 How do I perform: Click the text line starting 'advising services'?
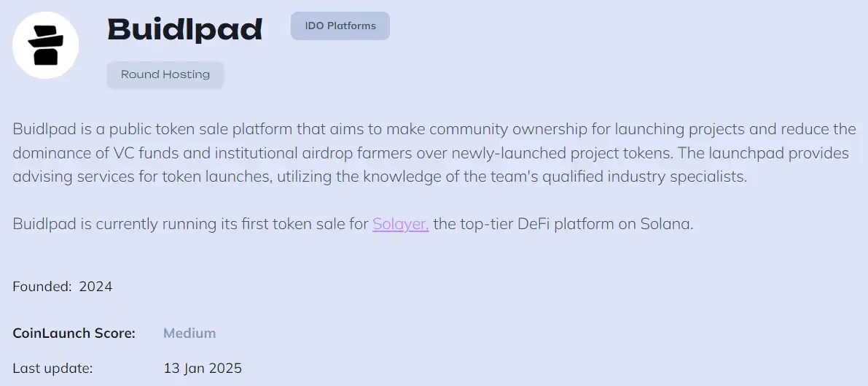click(379, 177)
